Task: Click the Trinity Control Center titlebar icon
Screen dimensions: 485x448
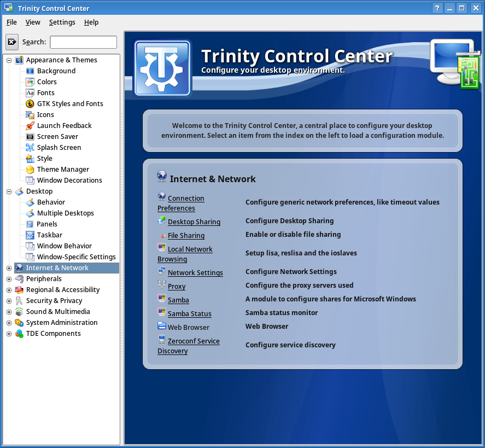Action: pyautogui.click(x=9, y=8)
